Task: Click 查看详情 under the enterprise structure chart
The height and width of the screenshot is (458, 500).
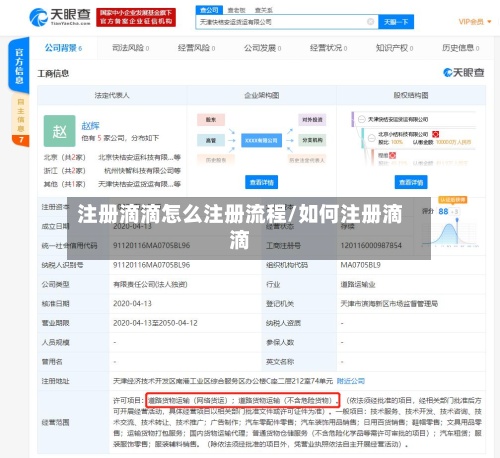Action: [262, 182]
